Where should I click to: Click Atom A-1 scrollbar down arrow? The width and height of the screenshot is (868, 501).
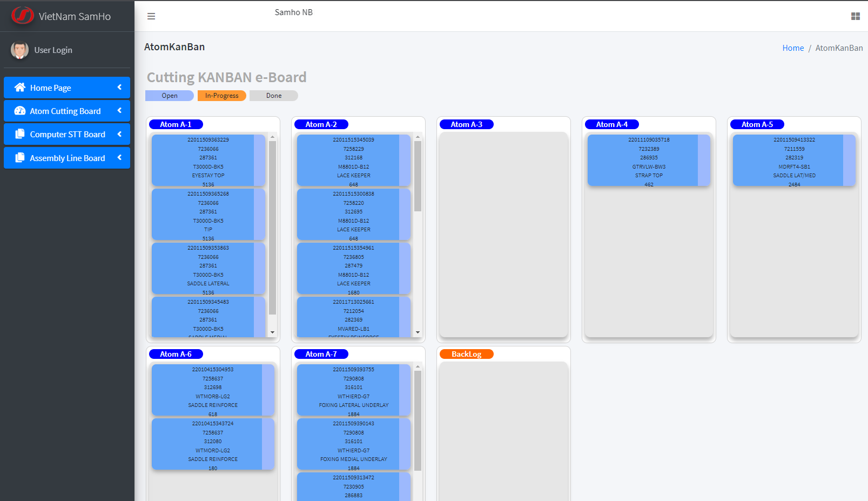[x=272, y=332]
